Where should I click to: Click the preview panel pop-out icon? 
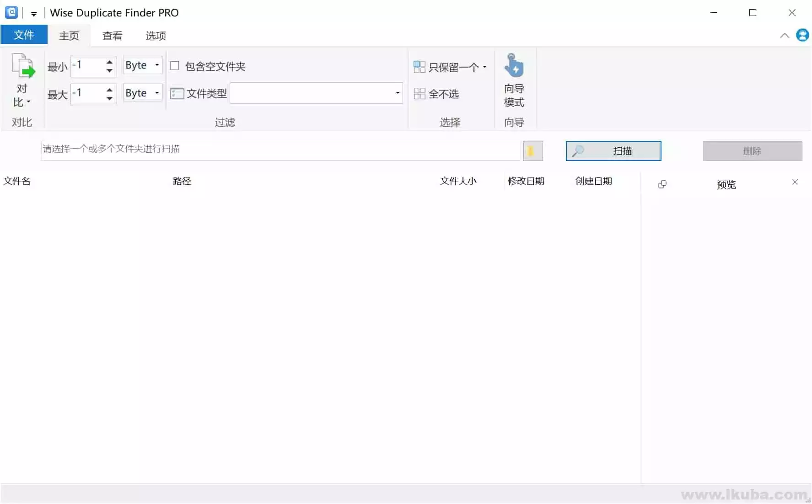click(662, 184)
